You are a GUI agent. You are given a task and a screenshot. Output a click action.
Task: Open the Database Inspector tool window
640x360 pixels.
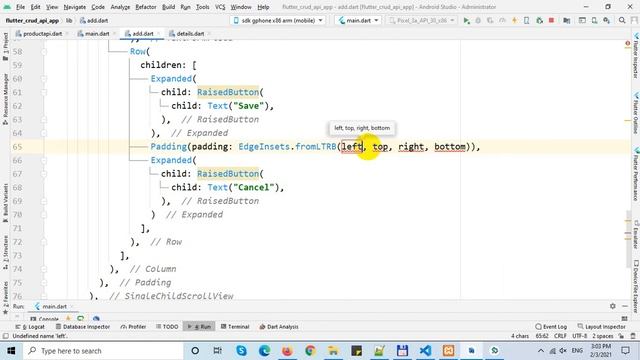(x=83, y=327)
